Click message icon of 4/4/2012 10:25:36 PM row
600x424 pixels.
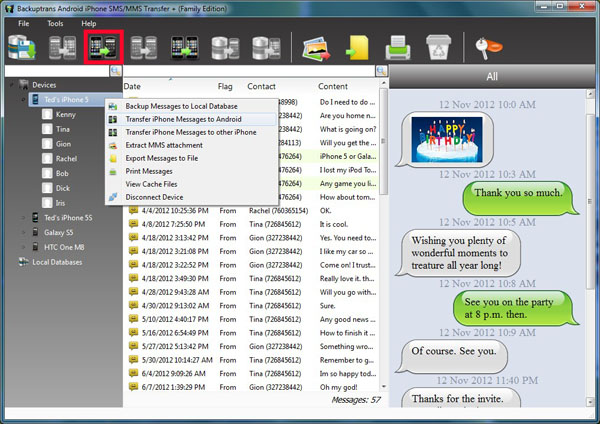(133, 210)
